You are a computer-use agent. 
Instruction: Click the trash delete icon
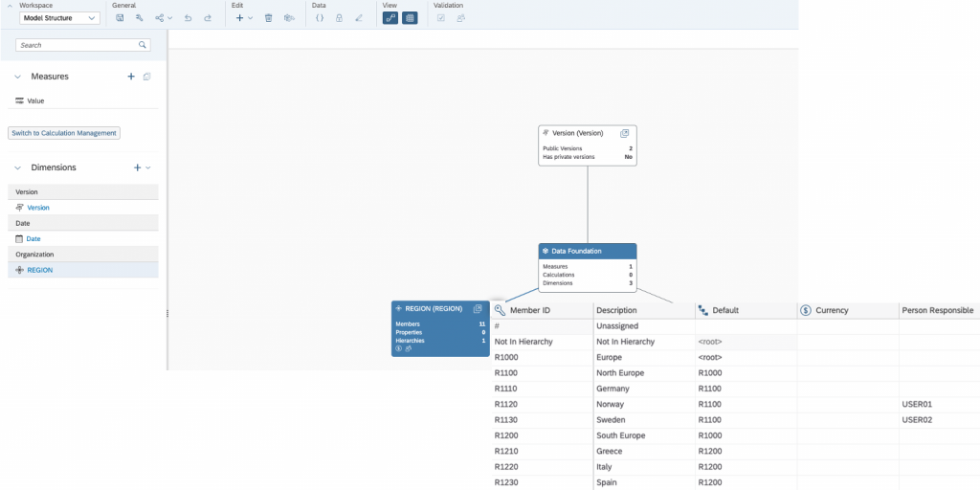(268, 18)
